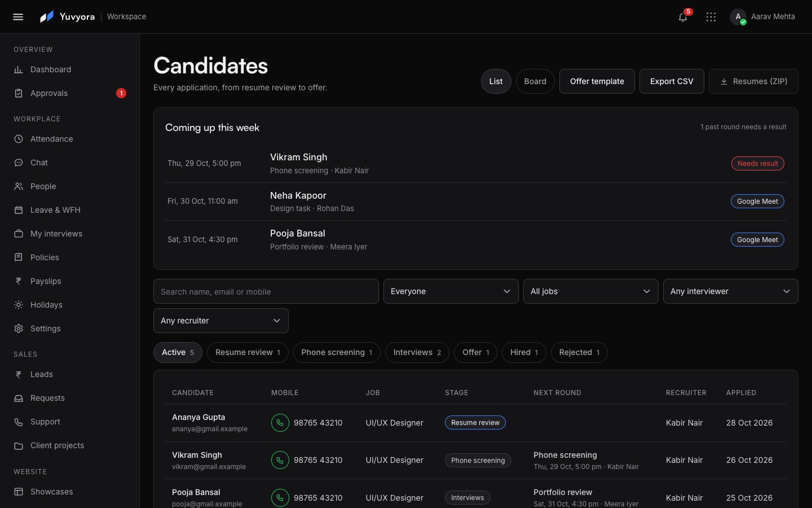Viewport: 812px width, 508px height.
Task: Click Needs result for Vikram Singh
Action: point(757,163)
